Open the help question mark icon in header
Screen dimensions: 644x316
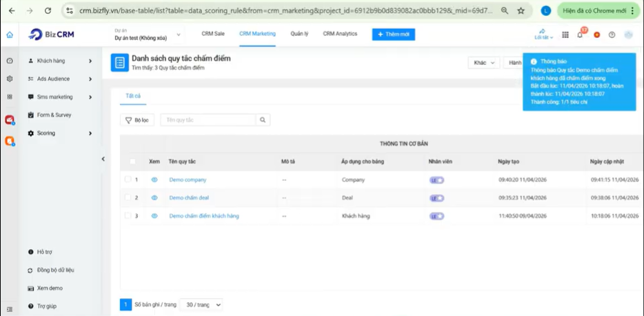[x=612, y=35]
